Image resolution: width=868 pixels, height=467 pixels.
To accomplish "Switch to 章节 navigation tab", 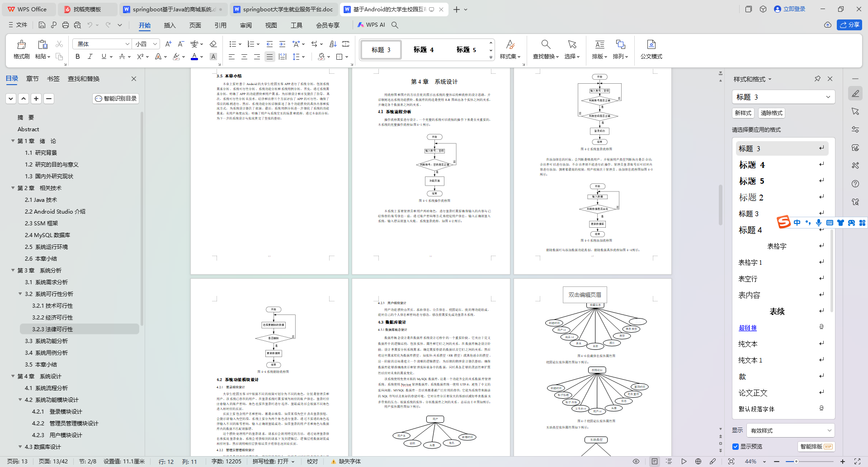I will tap(33, 79).
